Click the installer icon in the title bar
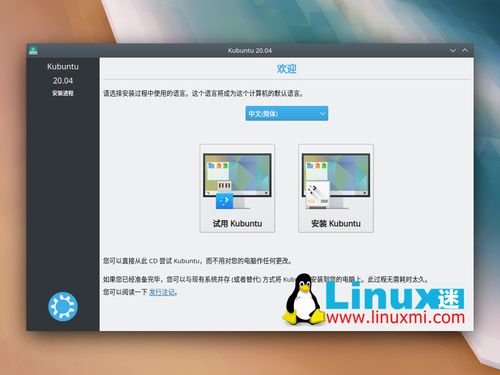This screenshot has height=375, width=500. (33, 50)
